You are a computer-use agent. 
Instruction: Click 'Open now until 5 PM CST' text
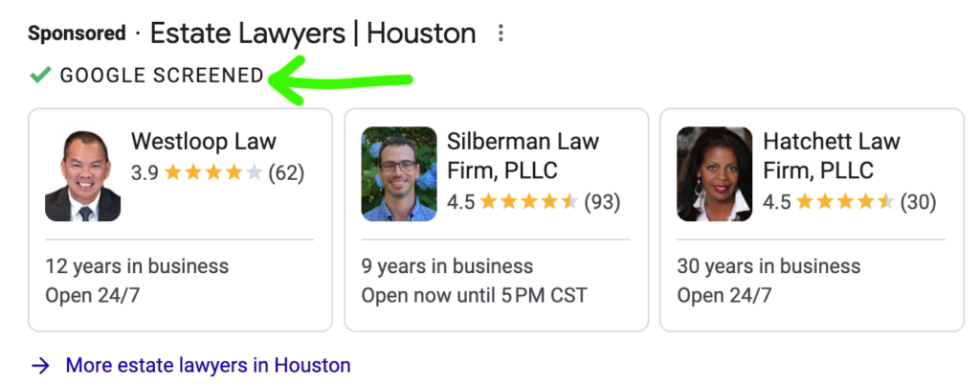(475, 295)
